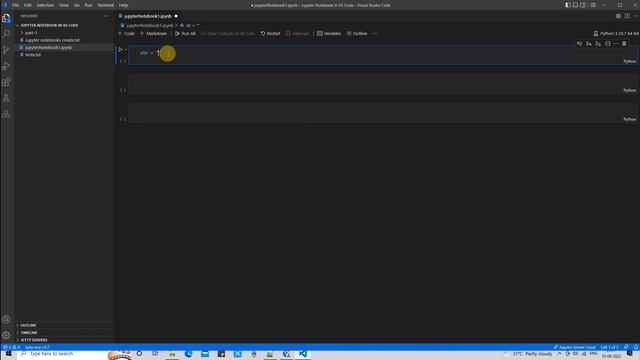Open the Selection menu
Screen dimensions: 640x360
coord(45,5)
